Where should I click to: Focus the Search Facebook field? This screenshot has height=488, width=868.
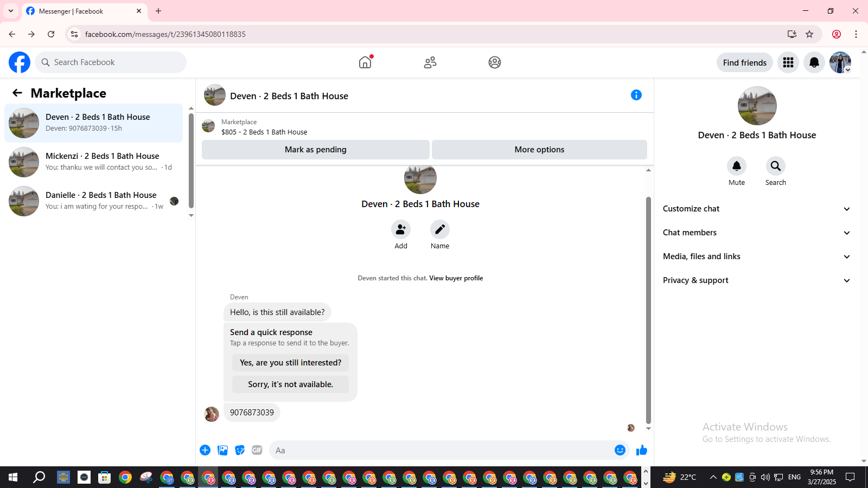tap(111, 62)
